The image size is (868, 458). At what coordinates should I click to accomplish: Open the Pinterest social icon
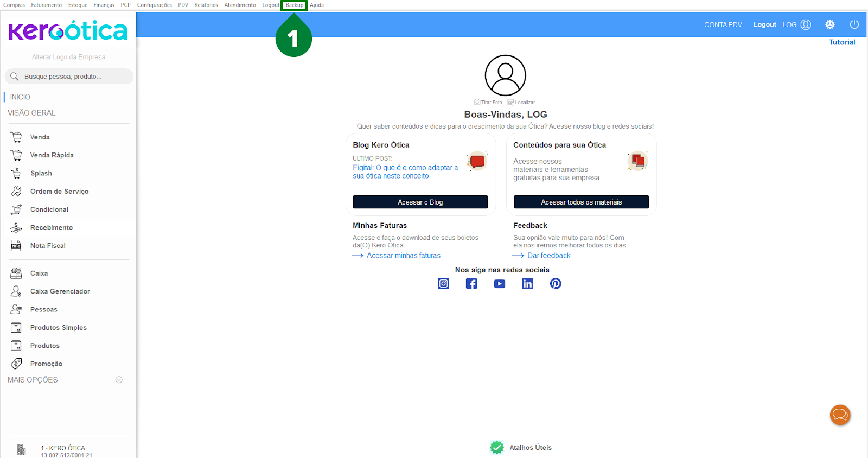click(556, 284)
